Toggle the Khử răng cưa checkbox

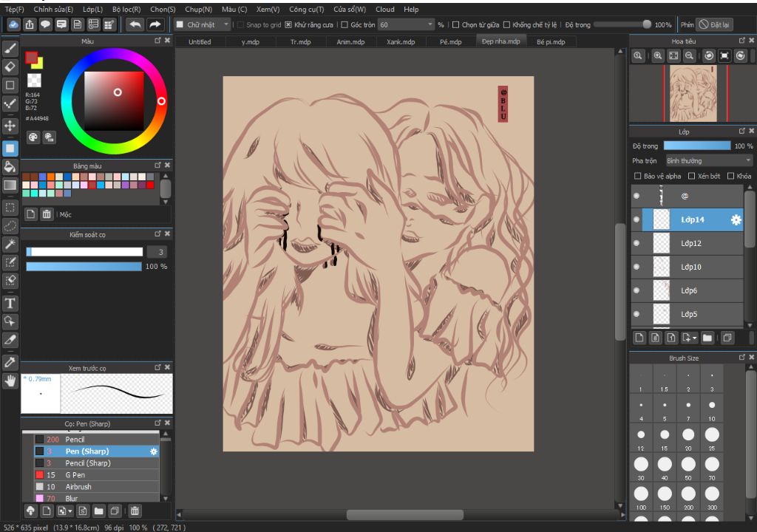[288, 24]
